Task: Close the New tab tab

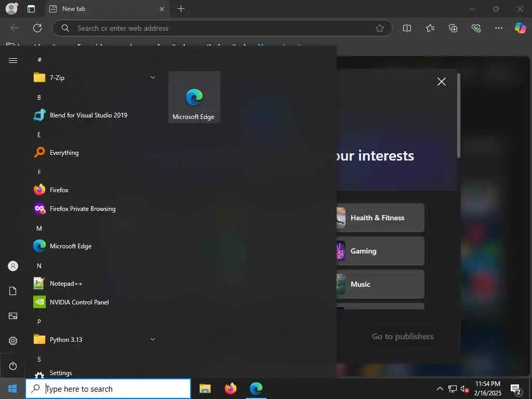Action: pos(162,9)
